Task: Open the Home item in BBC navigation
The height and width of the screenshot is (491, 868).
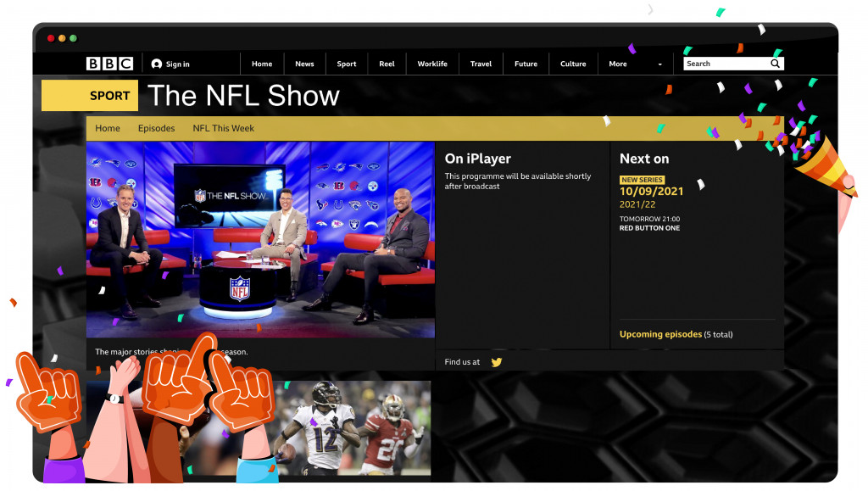Action: tap(262, 64)
